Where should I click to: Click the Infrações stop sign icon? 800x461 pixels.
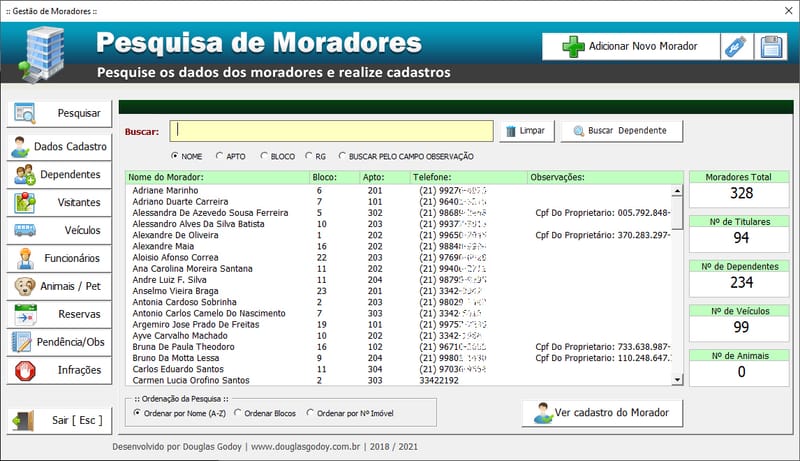coord(25,371)
